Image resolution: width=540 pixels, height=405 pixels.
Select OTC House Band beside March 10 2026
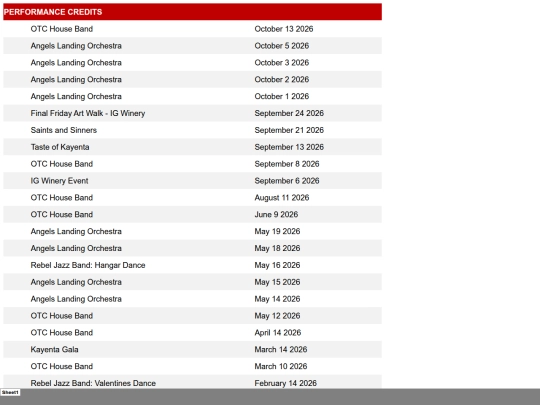[62, 366]
